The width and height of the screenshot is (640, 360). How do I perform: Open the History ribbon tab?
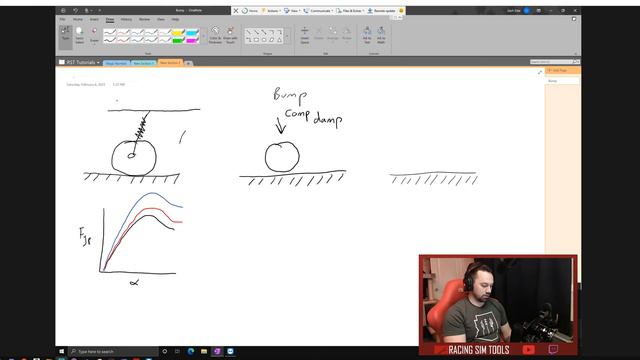point(126,19)
